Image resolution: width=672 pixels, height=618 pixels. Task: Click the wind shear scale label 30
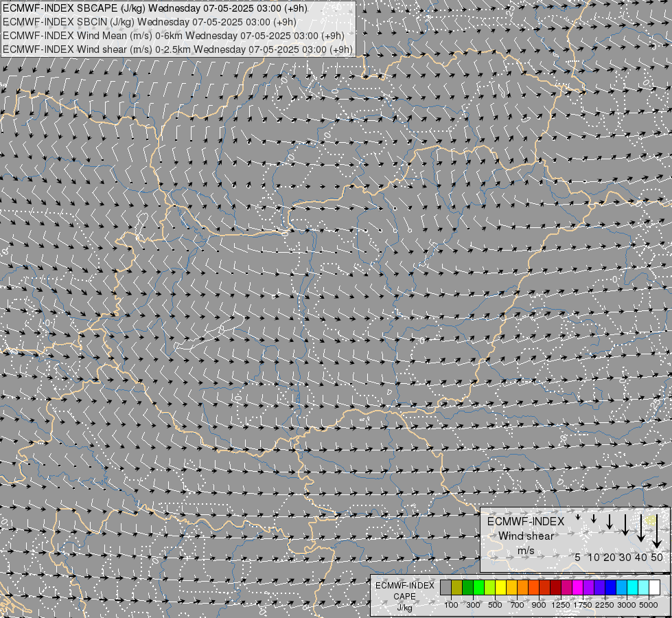click(x=625, y=557)
